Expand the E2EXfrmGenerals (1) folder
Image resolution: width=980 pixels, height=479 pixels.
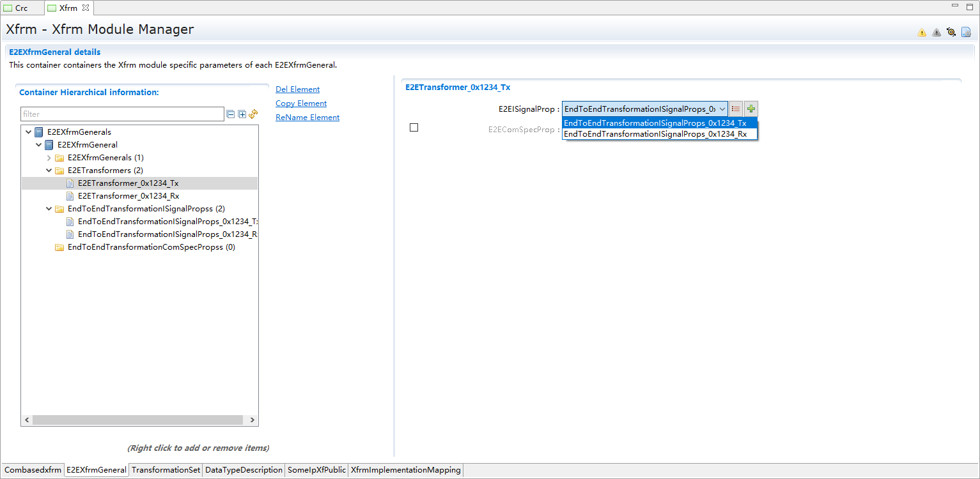click(49, 158)
